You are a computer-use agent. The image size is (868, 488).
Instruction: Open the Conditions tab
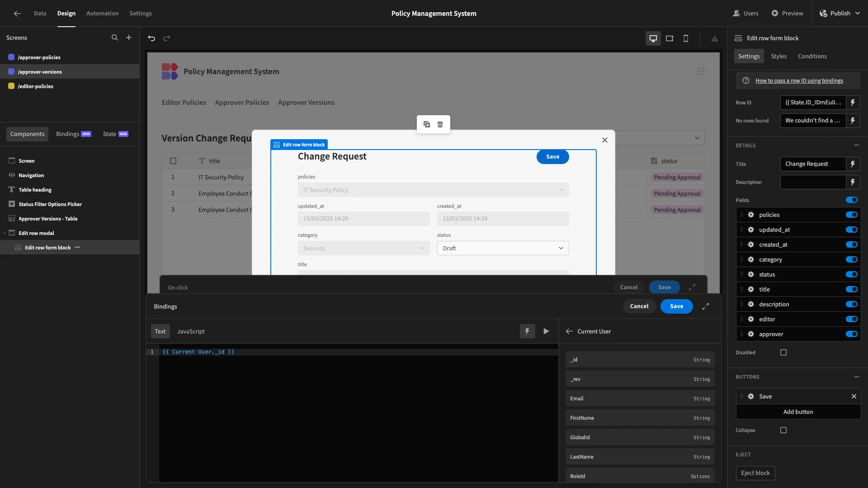point(812,56)
